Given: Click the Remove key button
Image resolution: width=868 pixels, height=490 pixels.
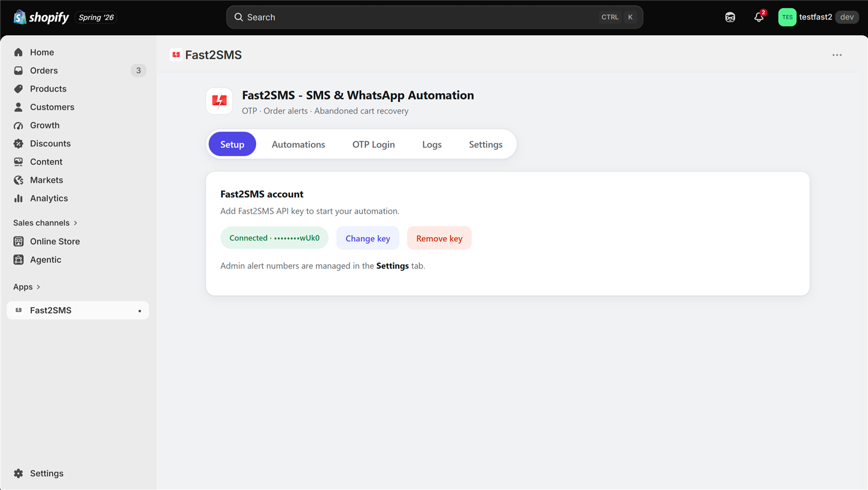Looking at the screenshot, I should 439,238.
